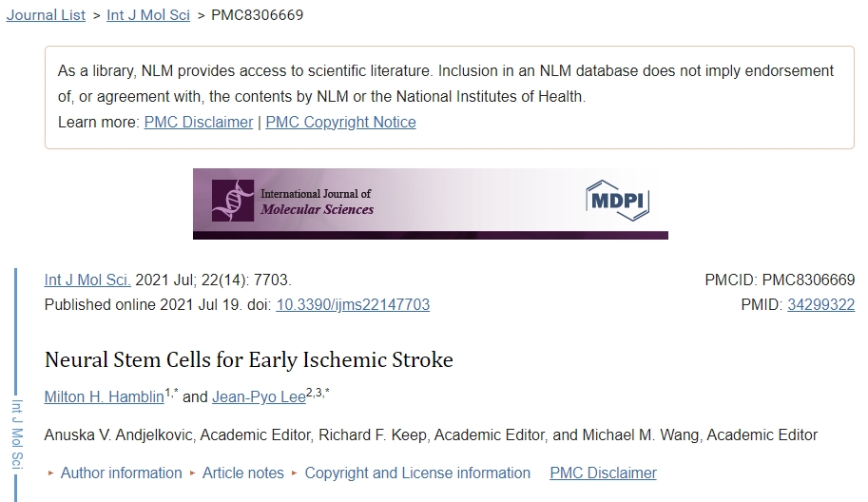Click the PMCID PMC8306669 text
Image resolution: width=868 pixels, height=502 pixels.
(x=780, y=280)
